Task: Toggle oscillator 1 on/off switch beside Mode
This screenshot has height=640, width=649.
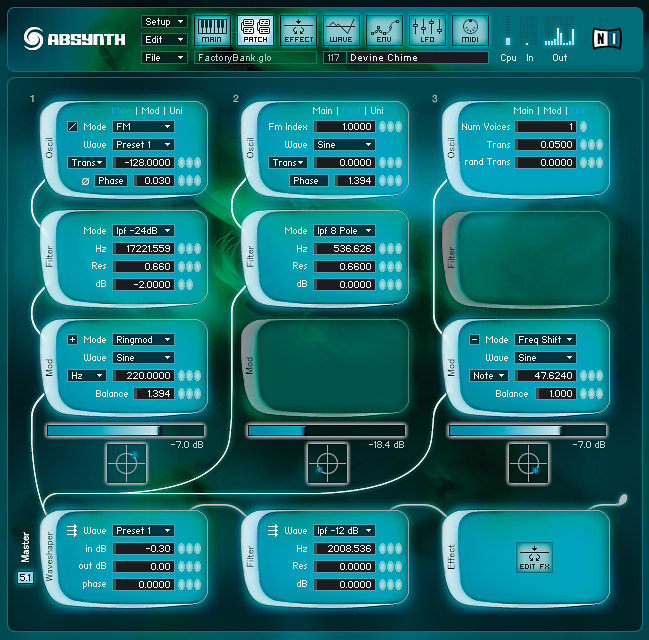Action: click(x=72, y=127)
